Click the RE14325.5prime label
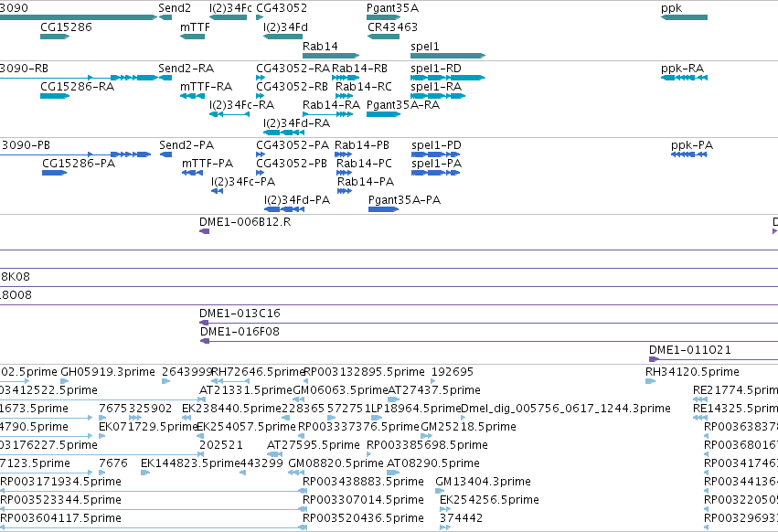This screenshot has height=532, width=778. coord(735,409)
